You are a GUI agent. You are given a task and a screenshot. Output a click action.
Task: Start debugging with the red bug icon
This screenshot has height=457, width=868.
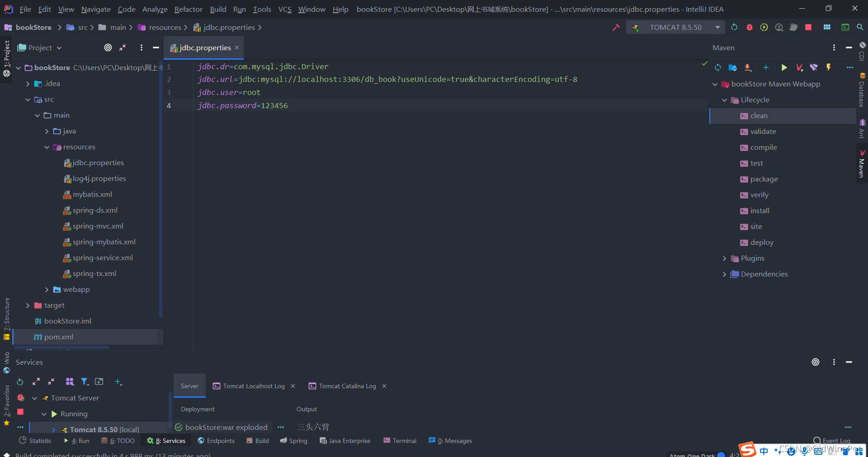[x=749, y=27]
